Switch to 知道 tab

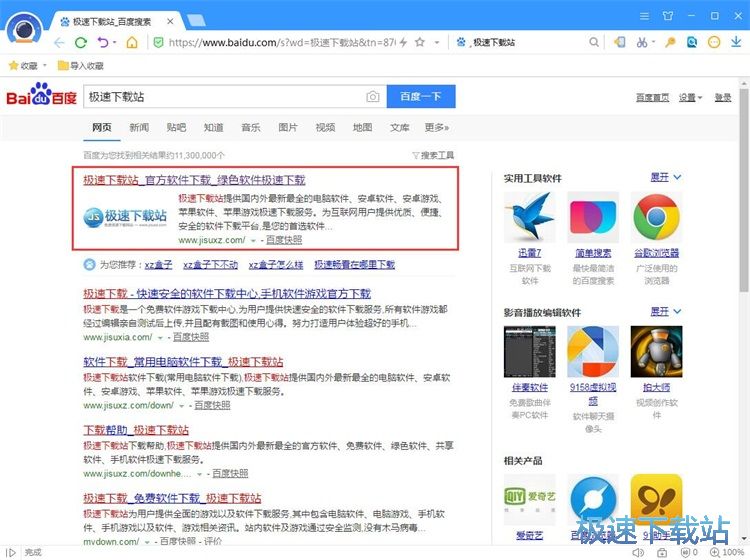[213, 127]
